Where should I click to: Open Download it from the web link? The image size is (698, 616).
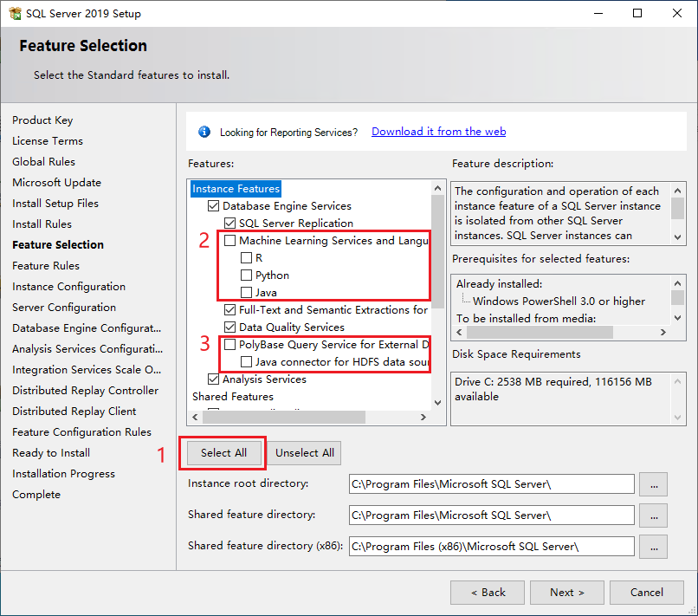(x=438, y=132)
